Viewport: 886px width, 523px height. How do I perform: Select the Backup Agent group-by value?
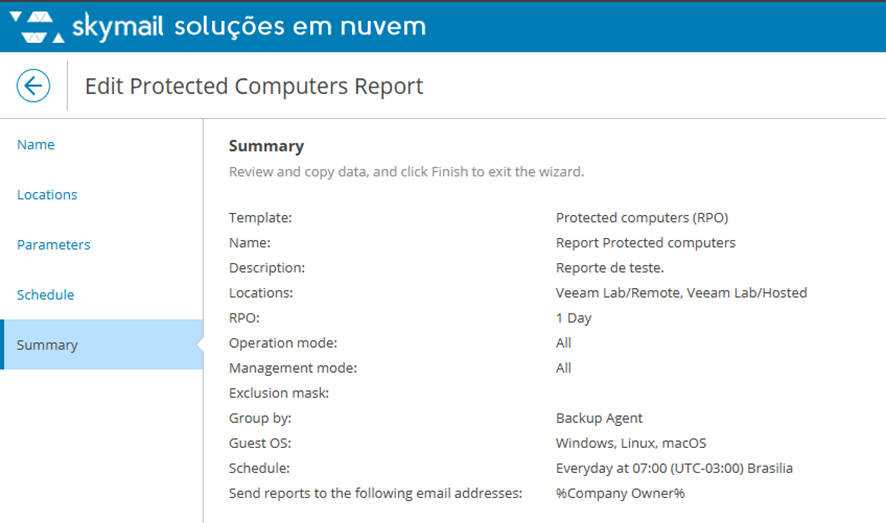tap(599, 418)
